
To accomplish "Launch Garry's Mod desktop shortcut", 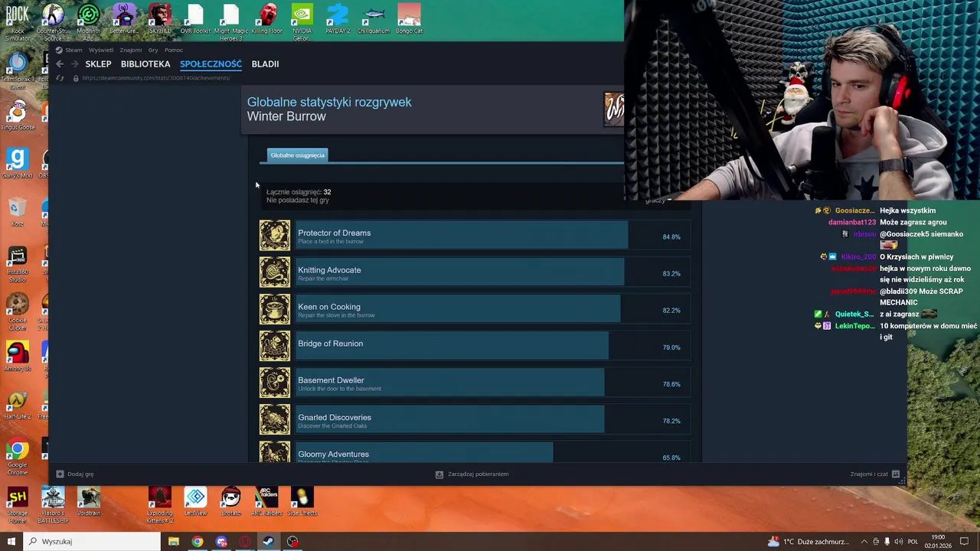I will (x=17, y=163).
